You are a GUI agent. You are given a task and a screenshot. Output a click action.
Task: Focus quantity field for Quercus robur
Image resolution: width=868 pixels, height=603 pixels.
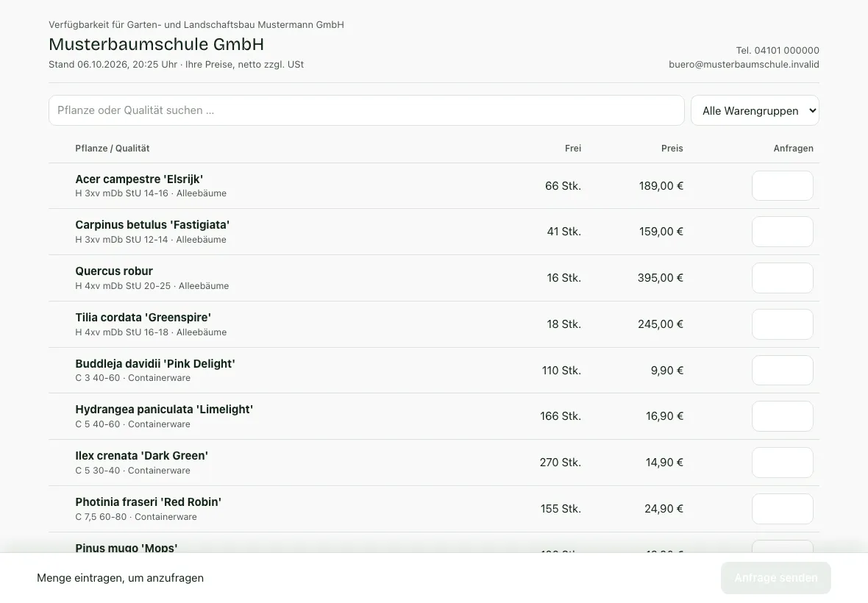click(782, 278)
